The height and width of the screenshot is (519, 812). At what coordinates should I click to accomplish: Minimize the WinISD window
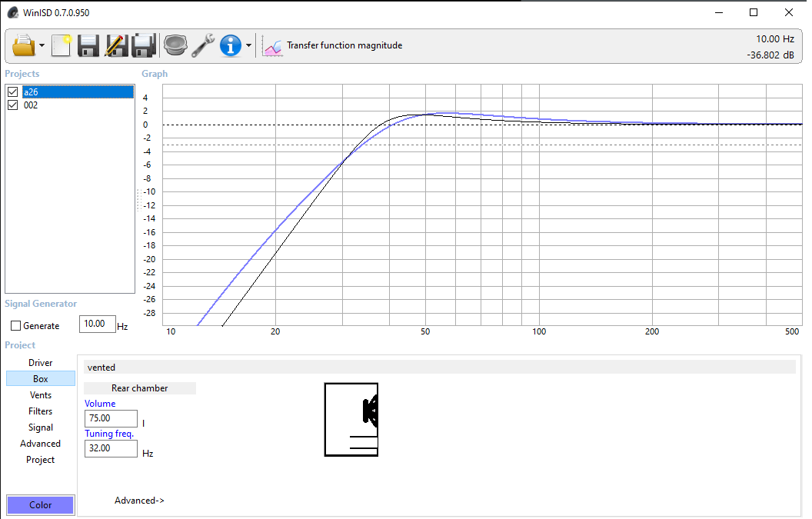pos(719,12)
